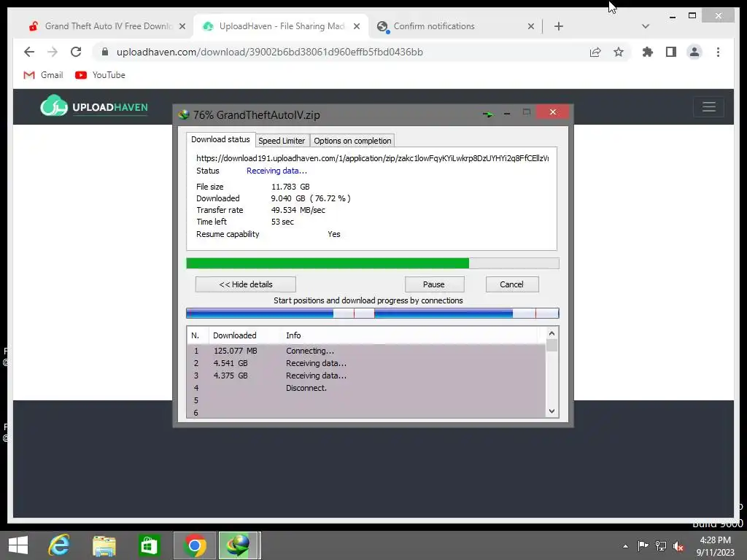Click the download URL text
The height and width of the screenshot is (560, 747).
tap(373, 158)
